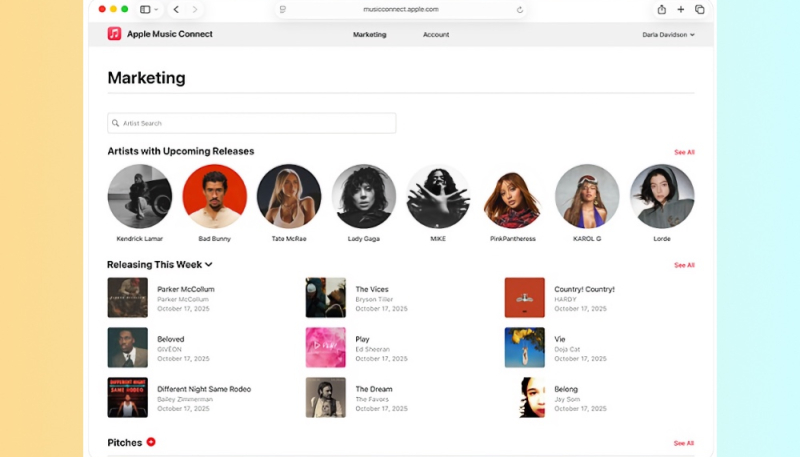This screenshot has width=800, height=457.
Task: Select the "Beloved" release title
Action: coord(170,339)
